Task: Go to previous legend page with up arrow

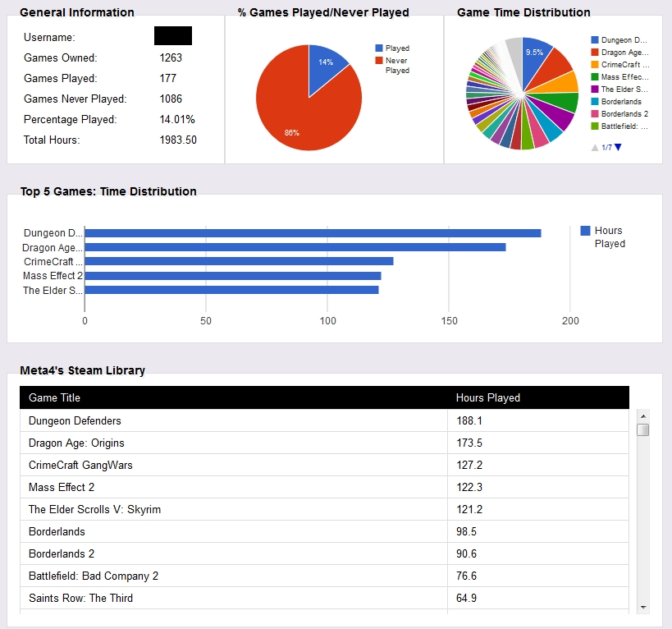Action: 595,148
